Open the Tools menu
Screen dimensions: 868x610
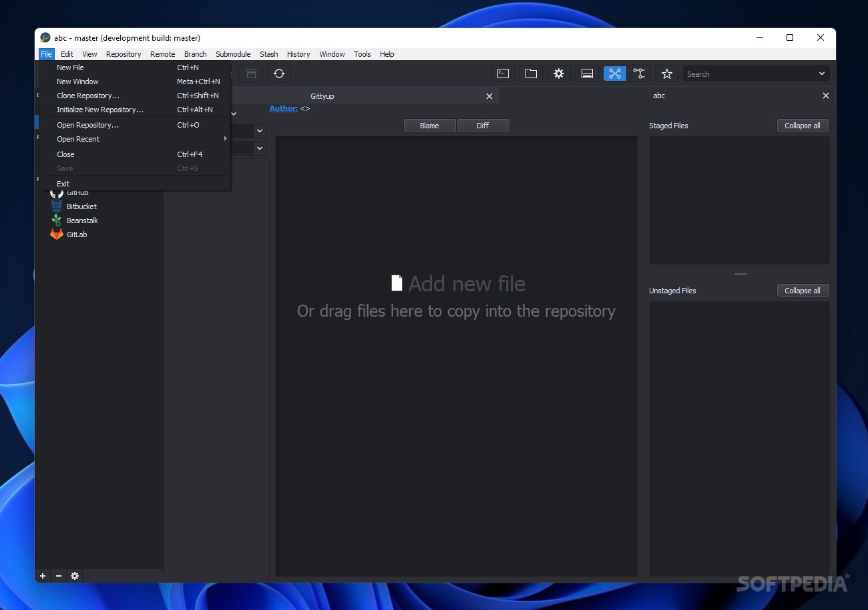363,54
